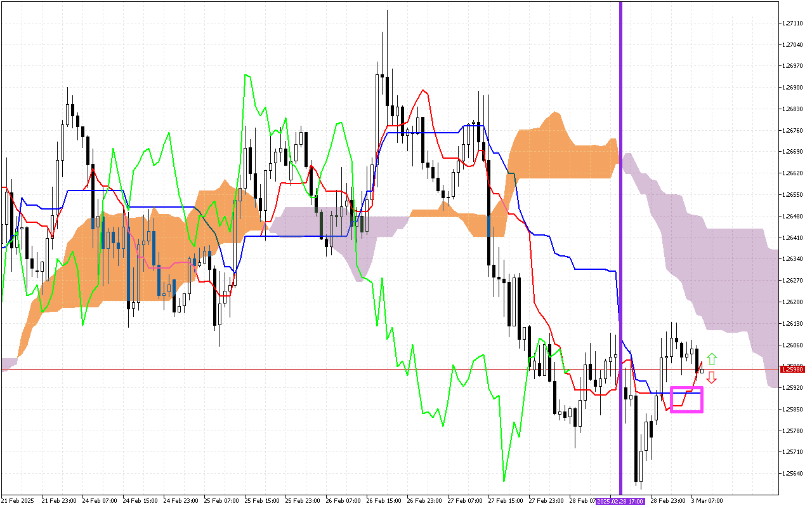812x508 pixels.
Task: Click the 28 Feb 23:00 time label
Action: tap(667, 501)
